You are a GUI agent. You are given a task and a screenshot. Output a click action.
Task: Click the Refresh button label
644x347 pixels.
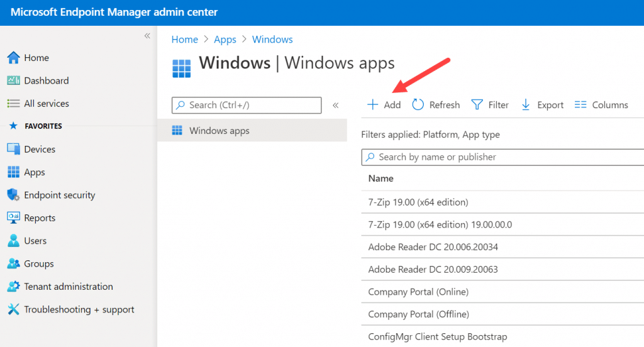point(445,105)
